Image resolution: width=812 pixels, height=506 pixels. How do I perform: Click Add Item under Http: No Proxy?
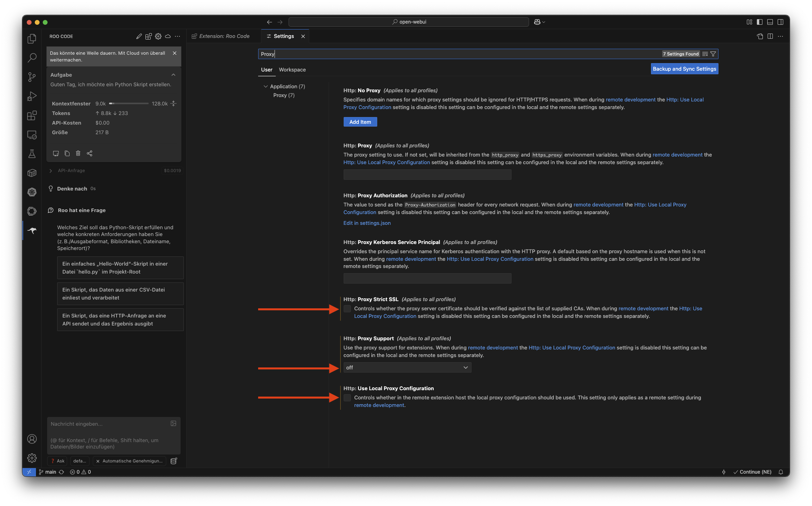360,122
